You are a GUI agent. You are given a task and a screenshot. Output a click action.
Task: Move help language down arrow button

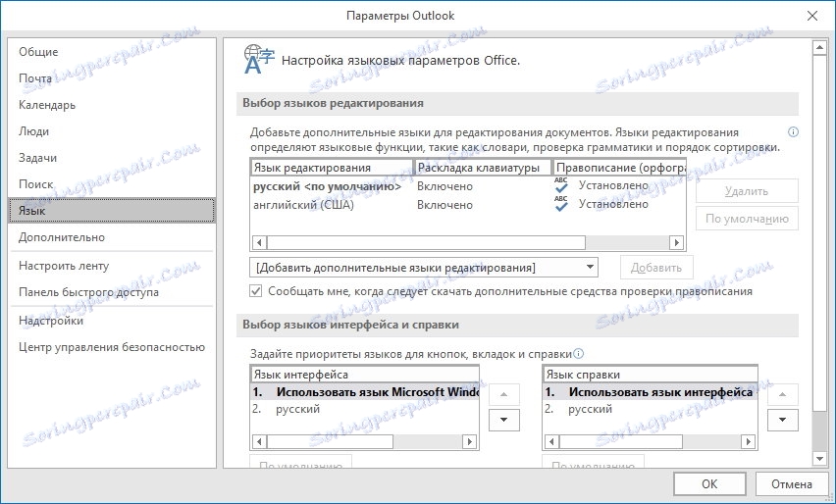coord(783,420)
